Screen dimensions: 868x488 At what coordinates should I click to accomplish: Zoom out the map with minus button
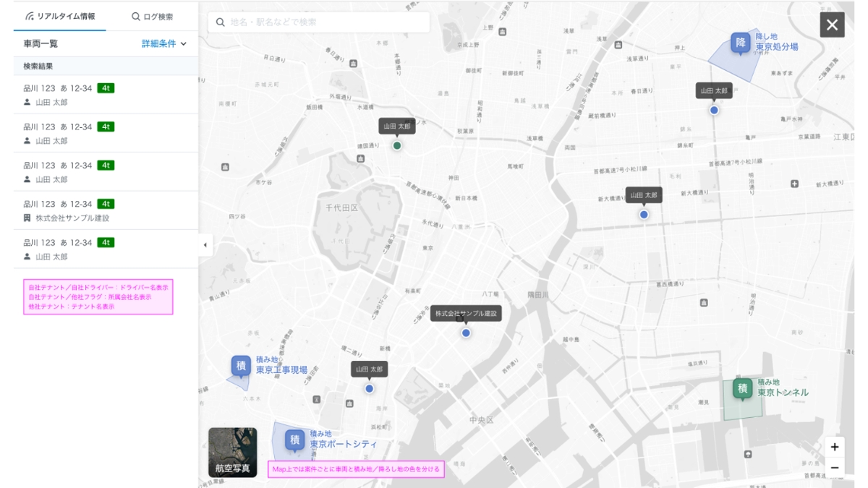click(835, 467)
